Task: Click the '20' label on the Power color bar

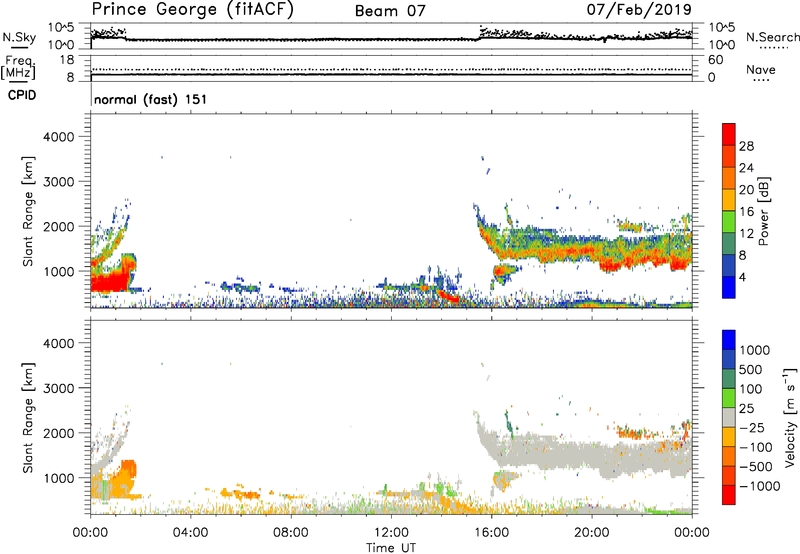Action: (x=746, y=190)
